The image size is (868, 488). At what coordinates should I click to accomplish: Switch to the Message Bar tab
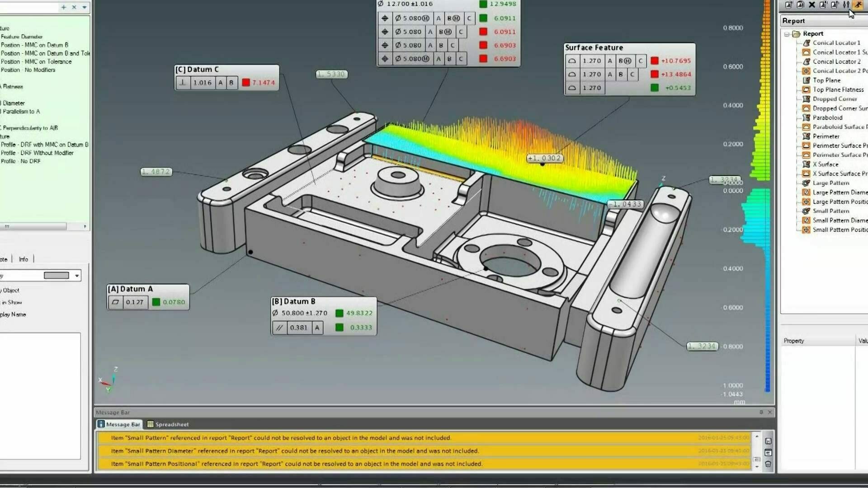click(119, 424)
